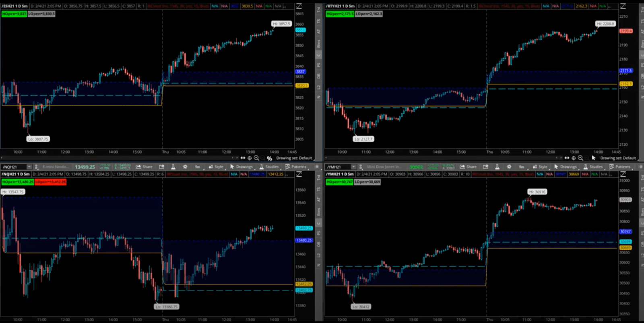This screenshot has height=323, width=644.
Task: Open the list menu icon at NQH21 toolbar end
Action: tap(316, 167)
